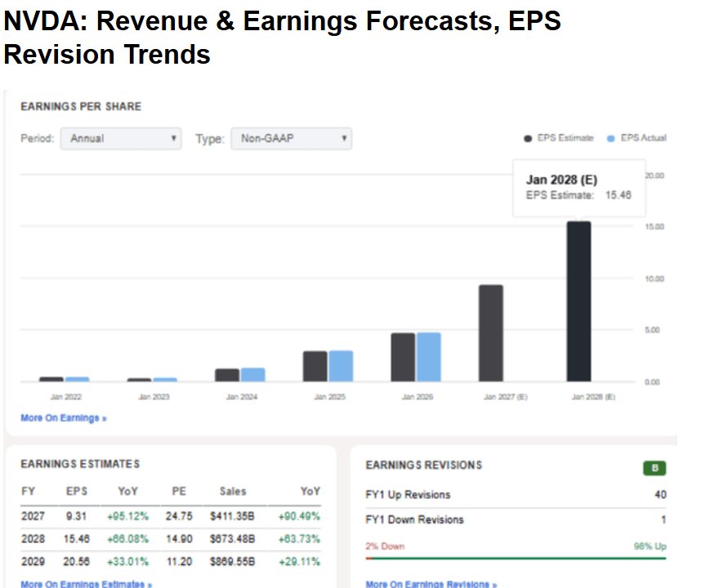Click the +90.49% sales YoY value
719x588 pixels.
pyautogui.click(x=299, y=516)
